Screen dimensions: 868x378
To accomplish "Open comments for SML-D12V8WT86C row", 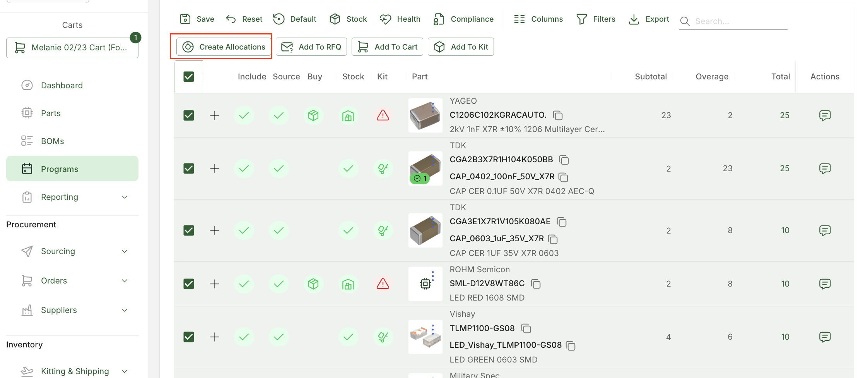I will pyautogui.click(x=825, y=284).
